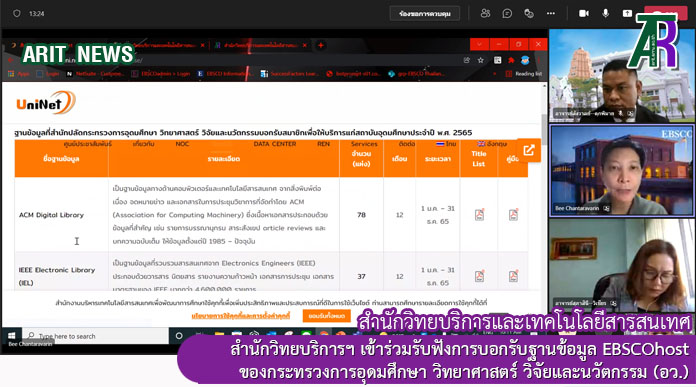This screenshot has width=696, height=387.
Task: Click the orange open-external-link icon
Action: (x=529, y=150)
